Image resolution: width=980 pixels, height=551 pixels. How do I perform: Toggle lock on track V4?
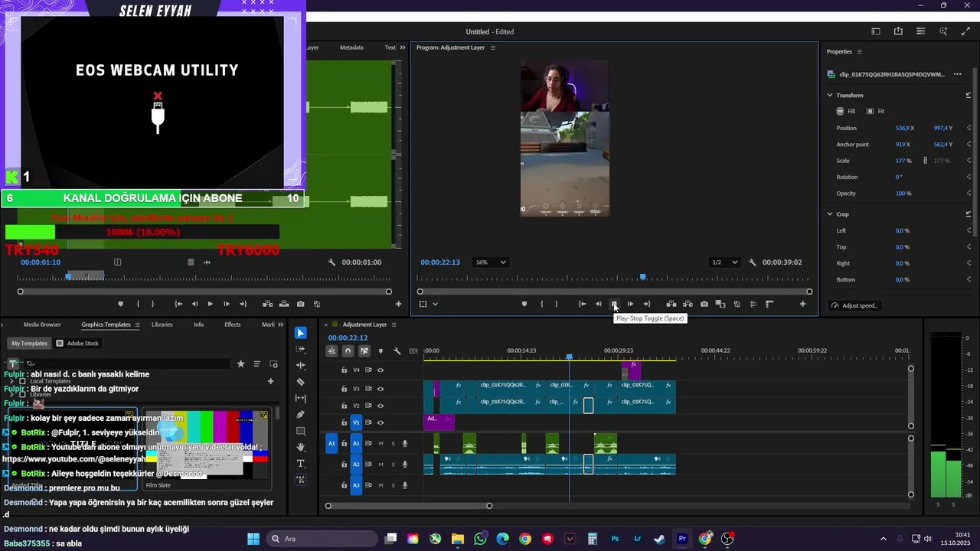345,370
